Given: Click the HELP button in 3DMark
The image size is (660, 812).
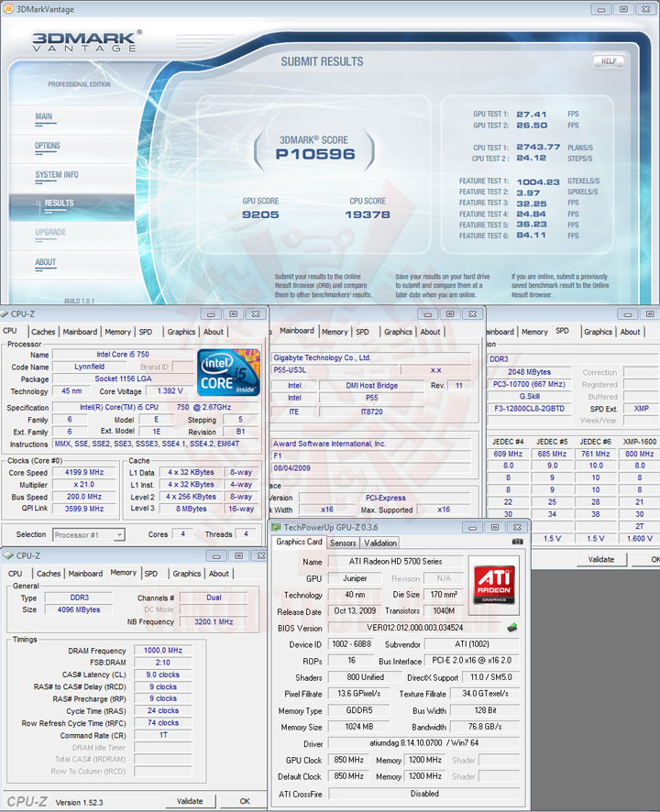Looking at the screenshot, I should point(609,61).
